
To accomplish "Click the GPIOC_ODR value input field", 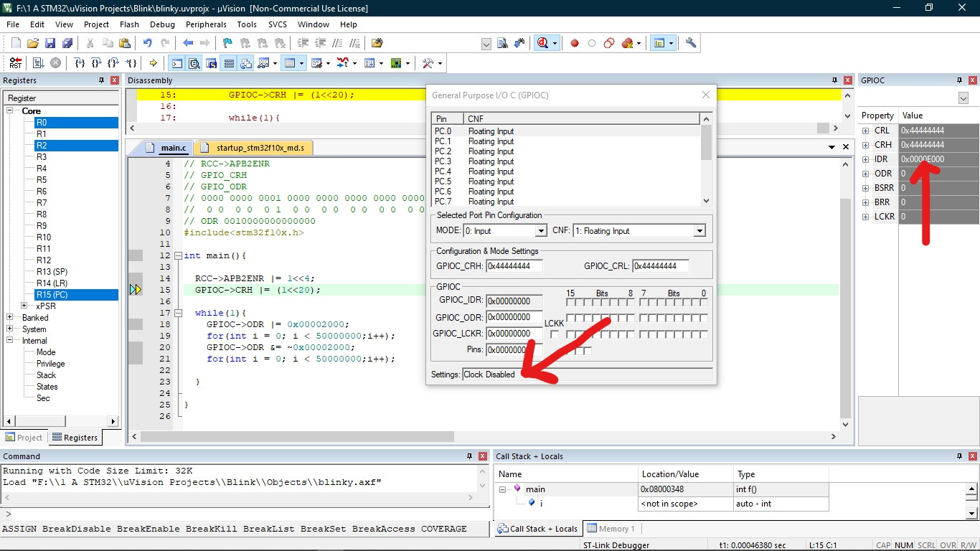I will pos(514,317).
